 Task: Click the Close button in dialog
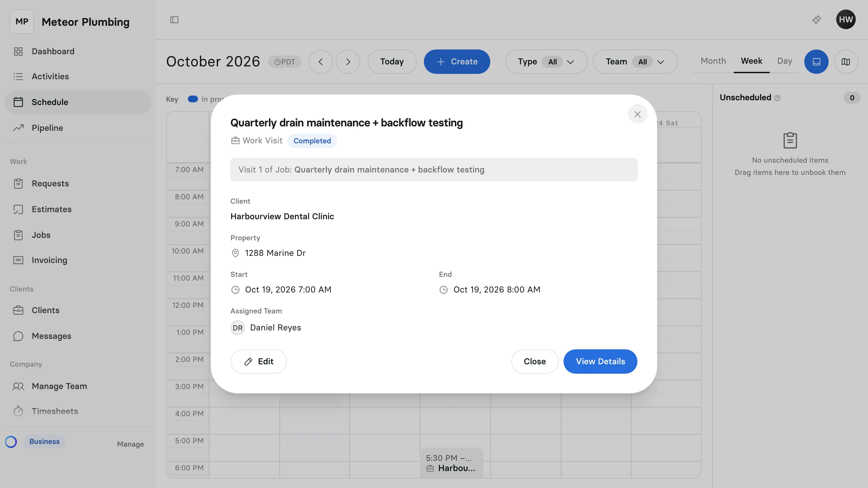535,362
